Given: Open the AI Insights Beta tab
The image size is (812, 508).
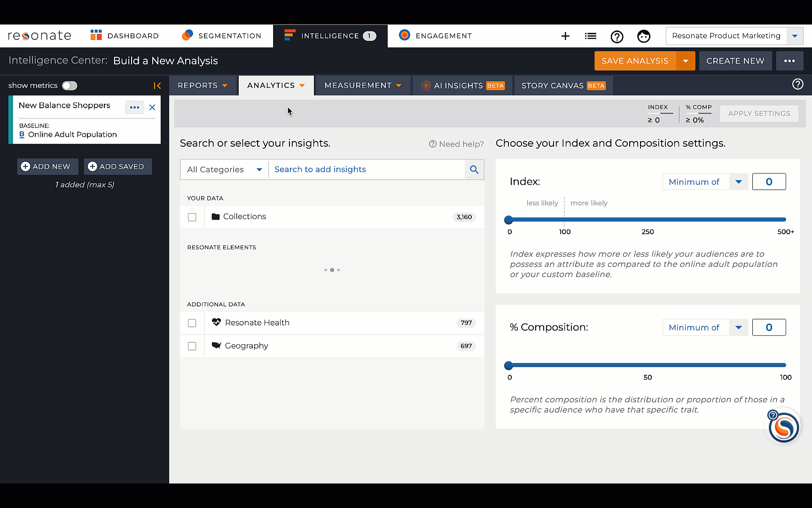Looking at the screenshot, I should pos(463,85).
